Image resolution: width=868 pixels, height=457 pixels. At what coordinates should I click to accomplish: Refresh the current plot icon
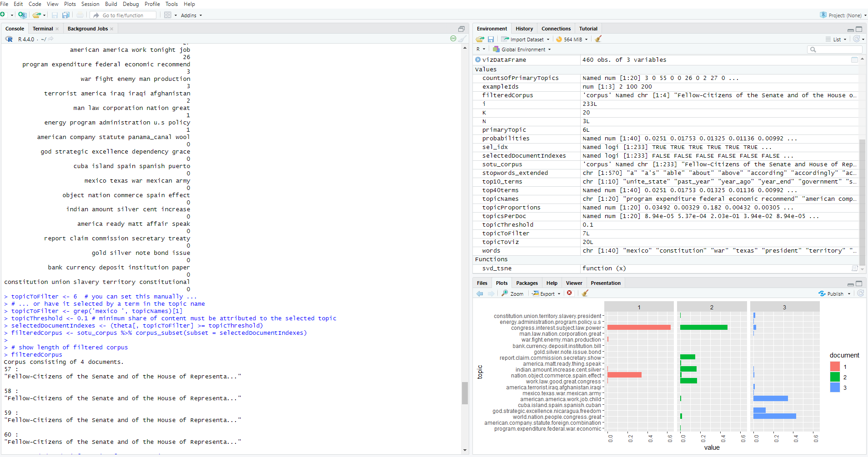coord(860,293)
